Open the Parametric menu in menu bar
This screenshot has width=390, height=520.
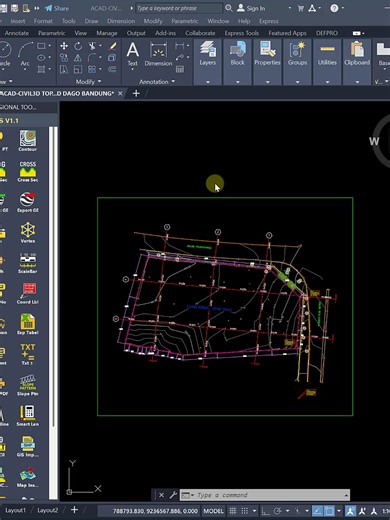185,21
